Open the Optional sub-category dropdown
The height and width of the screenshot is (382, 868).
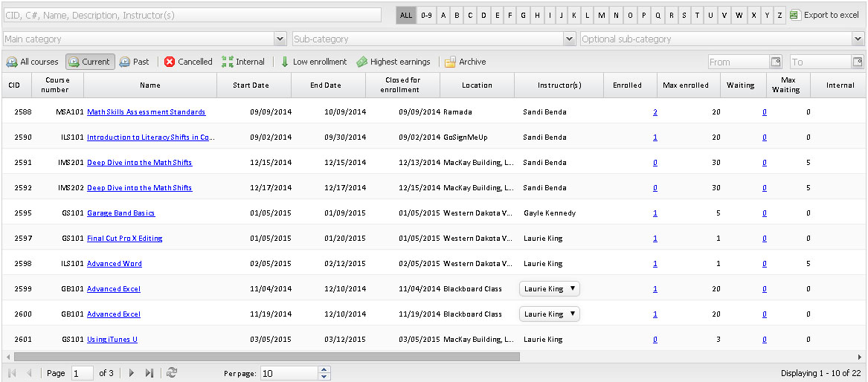point(858,39)
